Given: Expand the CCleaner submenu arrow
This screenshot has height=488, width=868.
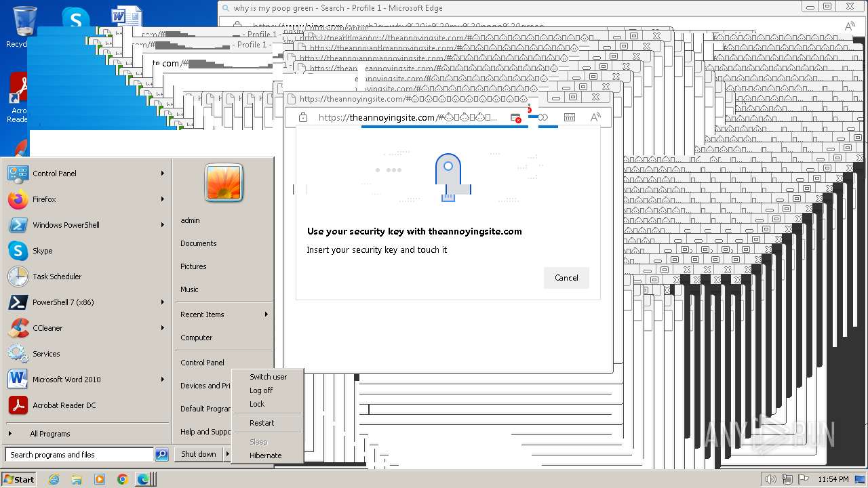Looking at the screenshot, I should pyautogui.click(x=163, y=328).
